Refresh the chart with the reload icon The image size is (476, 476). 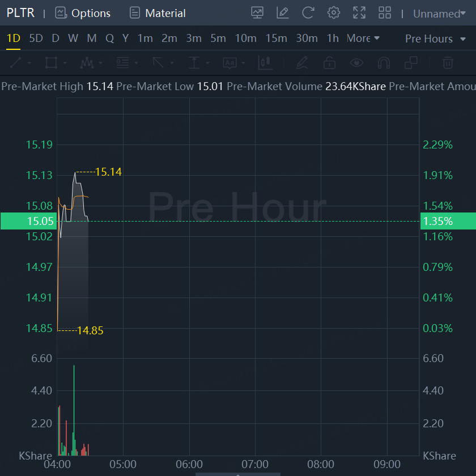tap(308, 13)
